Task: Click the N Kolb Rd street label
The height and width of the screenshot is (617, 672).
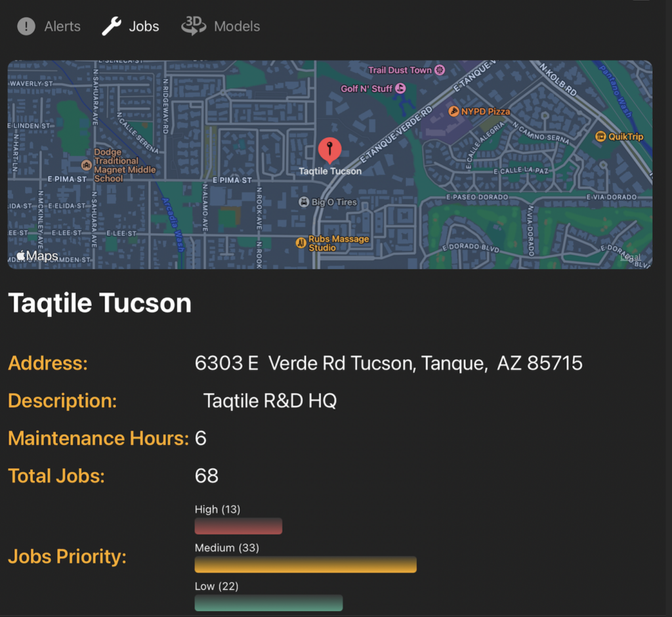Action: tap(558, 79)
